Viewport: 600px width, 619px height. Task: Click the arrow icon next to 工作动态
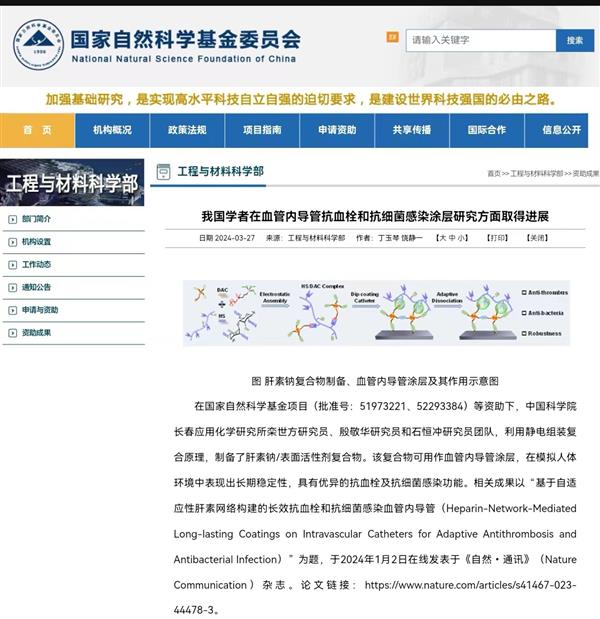point(11,265)
